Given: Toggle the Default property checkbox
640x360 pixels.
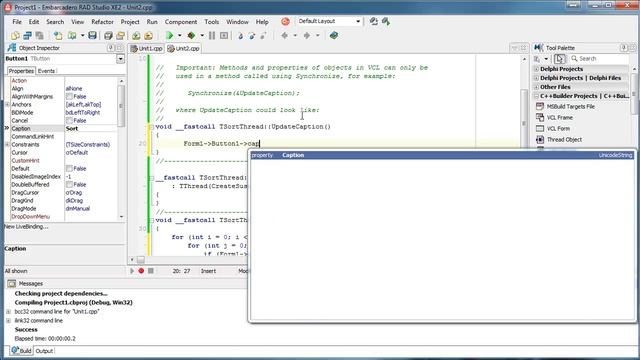Looking at the screenshot, I should (69, 168).
